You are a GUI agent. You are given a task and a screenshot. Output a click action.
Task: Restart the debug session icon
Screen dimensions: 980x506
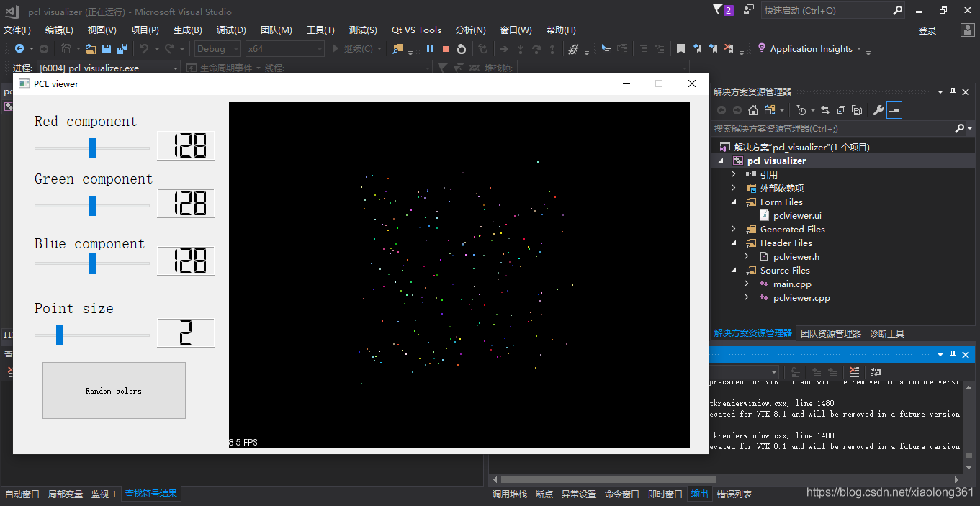tap(462, 49)
